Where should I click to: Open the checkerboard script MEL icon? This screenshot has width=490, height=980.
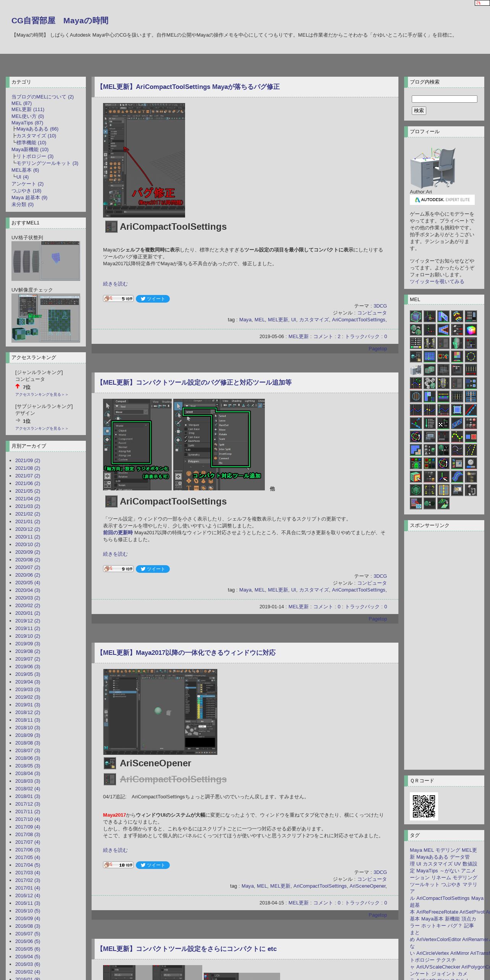point(443,423)
